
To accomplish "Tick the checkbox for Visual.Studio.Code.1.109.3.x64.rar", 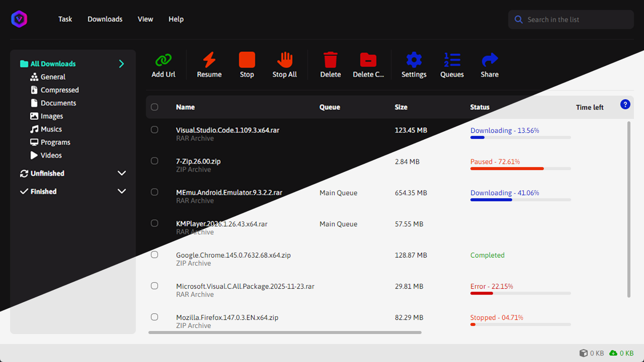I will [154, 130].
